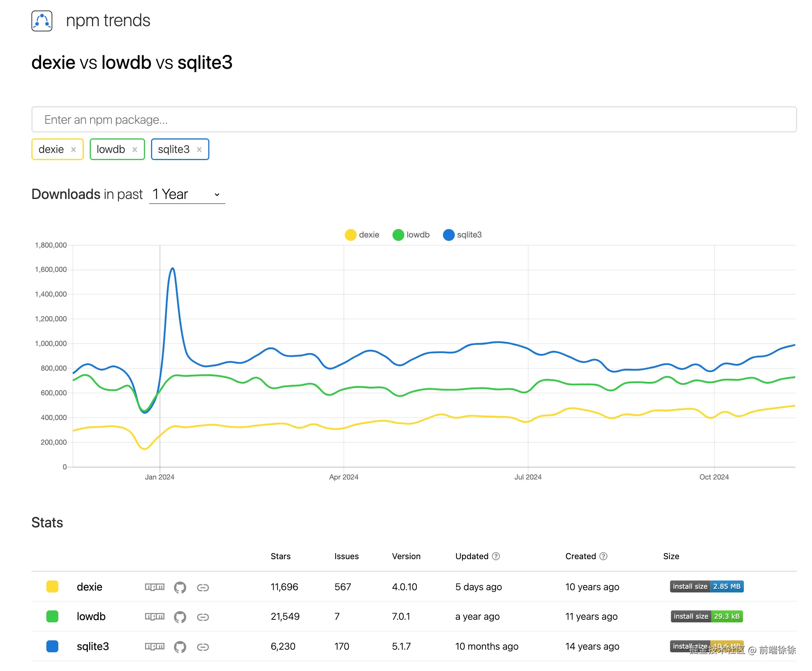
Task: Click help icon next to Updated
Action: point(496,556)
